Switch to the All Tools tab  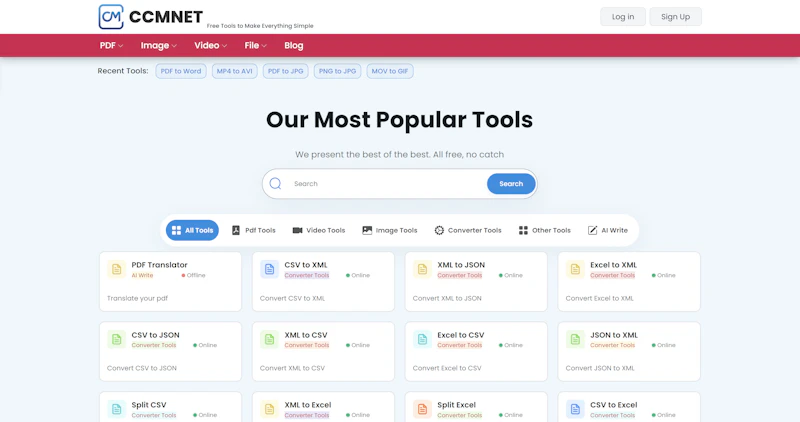[x=192, y=230]
